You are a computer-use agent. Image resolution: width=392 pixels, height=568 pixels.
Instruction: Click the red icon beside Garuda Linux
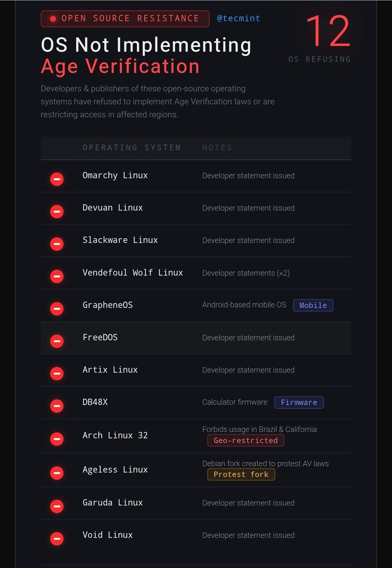point(57,506)
